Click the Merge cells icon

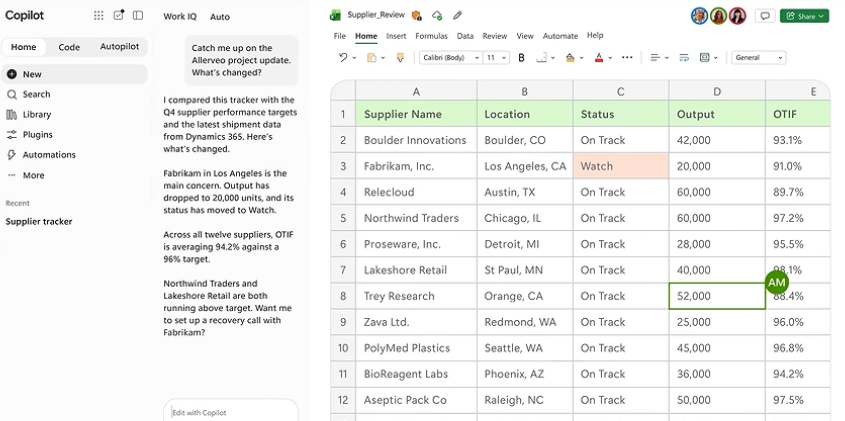click(704, 58)
